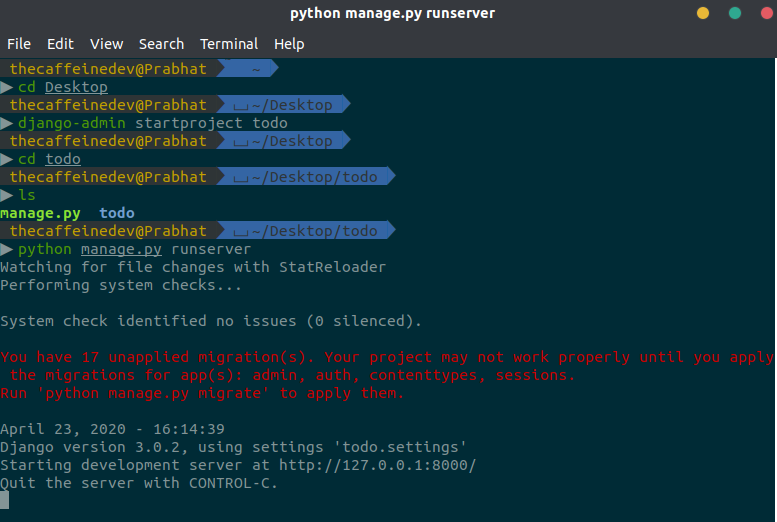Click underlined 'manage.py' in the runserver command
Image resolution: width=777 pixels, height=522 pixels.
click(121, 249)
